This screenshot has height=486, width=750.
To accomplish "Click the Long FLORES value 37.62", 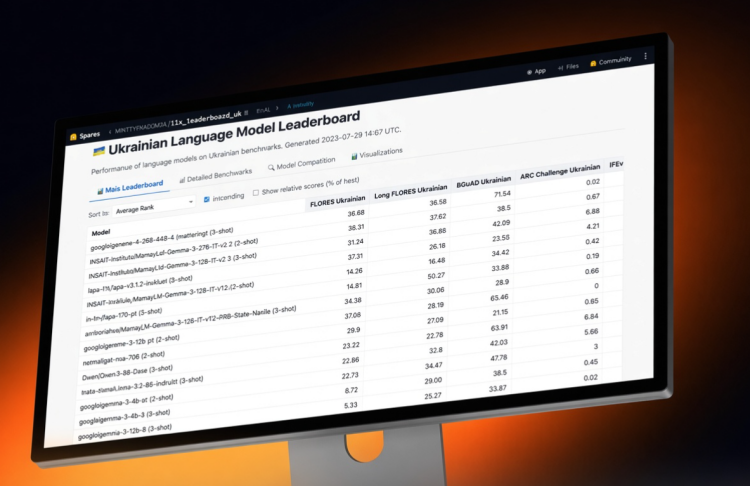I will (438, 217).
